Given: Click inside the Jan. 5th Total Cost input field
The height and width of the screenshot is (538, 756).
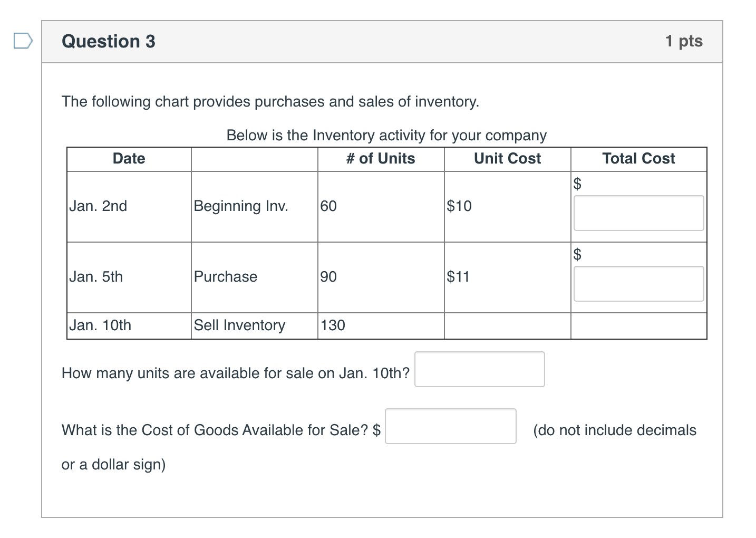Looking at the screenshot, I should click(x=638, y=284).
